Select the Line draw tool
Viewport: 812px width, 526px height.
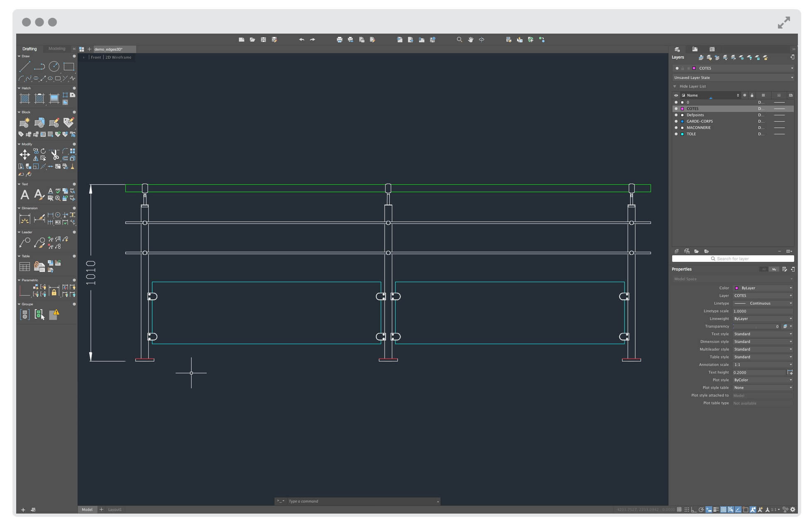tap(25, 66)
